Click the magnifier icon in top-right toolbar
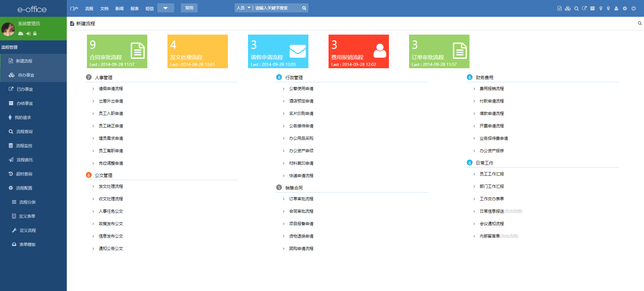Screen dimensions: 644x291 tap(576, 8)
